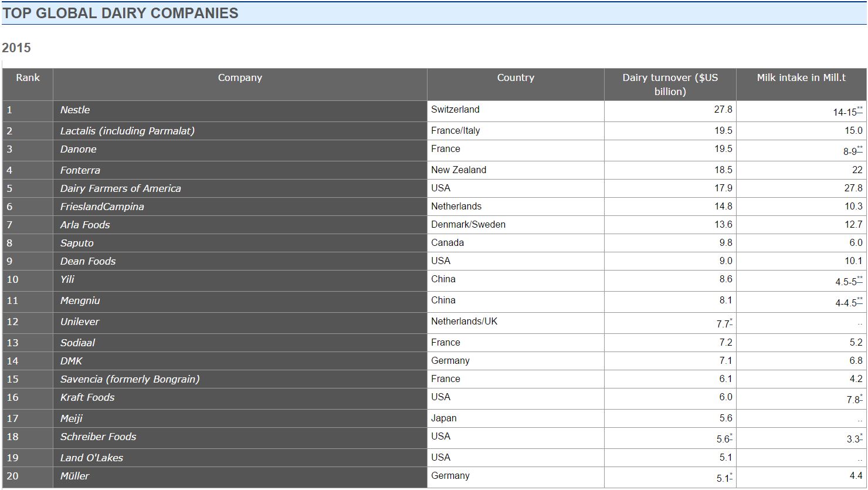This screenshot has width=868, height=490.
Task: Click the France/Italy country cell
Action: coord(516,131)
